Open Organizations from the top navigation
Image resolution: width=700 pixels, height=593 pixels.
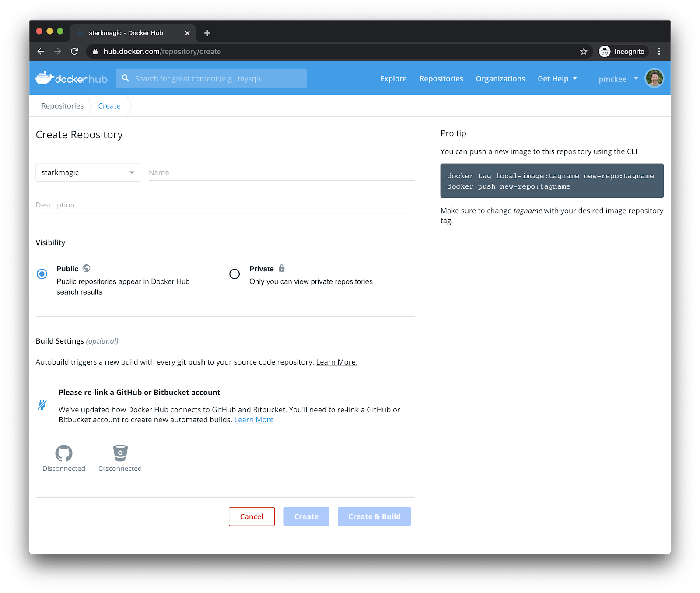[x=500, y=79]
